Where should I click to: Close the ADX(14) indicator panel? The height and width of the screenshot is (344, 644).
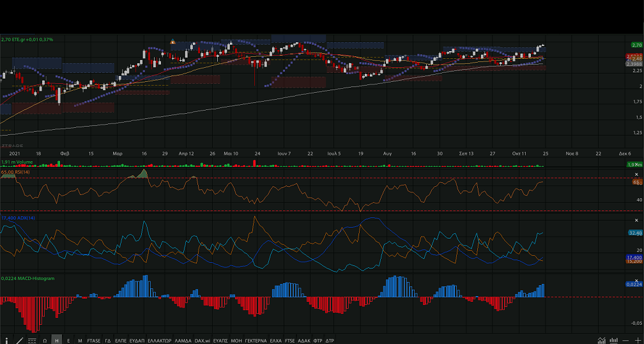(x=636, y=219)
